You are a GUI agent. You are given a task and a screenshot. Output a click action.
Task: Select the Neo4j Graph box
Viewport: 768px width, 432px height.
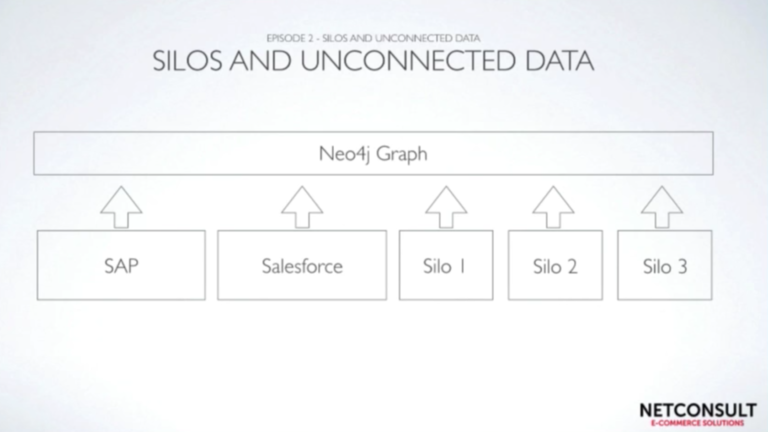[x=373, y=153]
